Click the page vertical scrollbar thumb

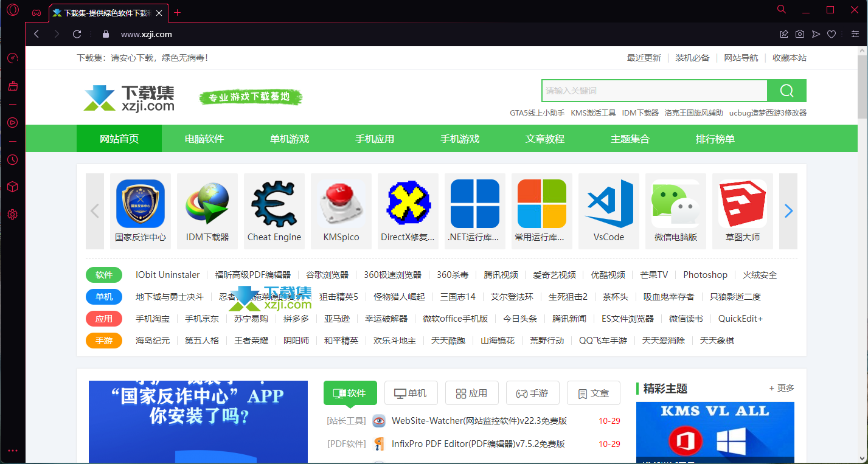tap(862, 87)
